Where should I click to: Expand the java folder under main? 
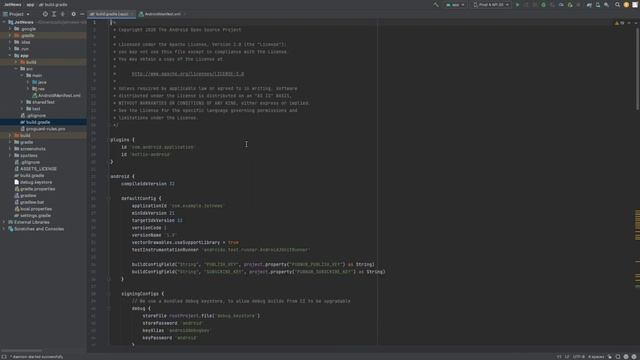tap(28, 82)
